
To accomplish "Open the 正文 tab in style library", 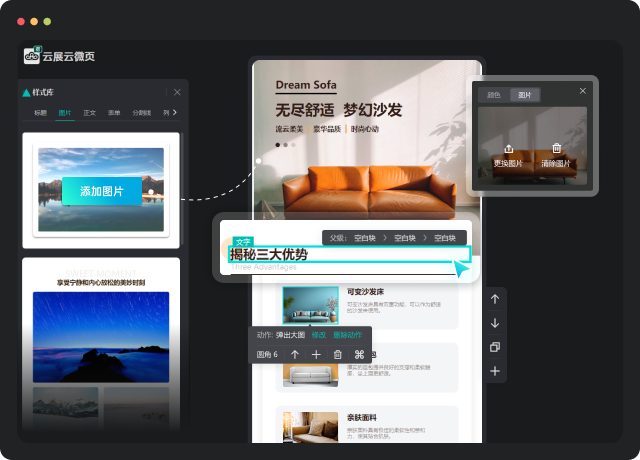I will (90, 113).
